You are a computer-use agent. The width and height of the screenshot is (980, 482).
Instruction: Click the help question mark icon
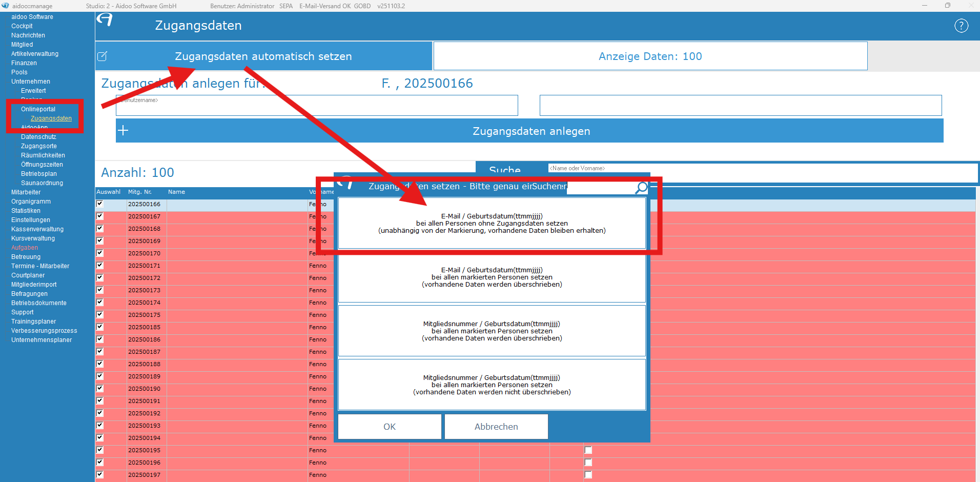point(961,26)
